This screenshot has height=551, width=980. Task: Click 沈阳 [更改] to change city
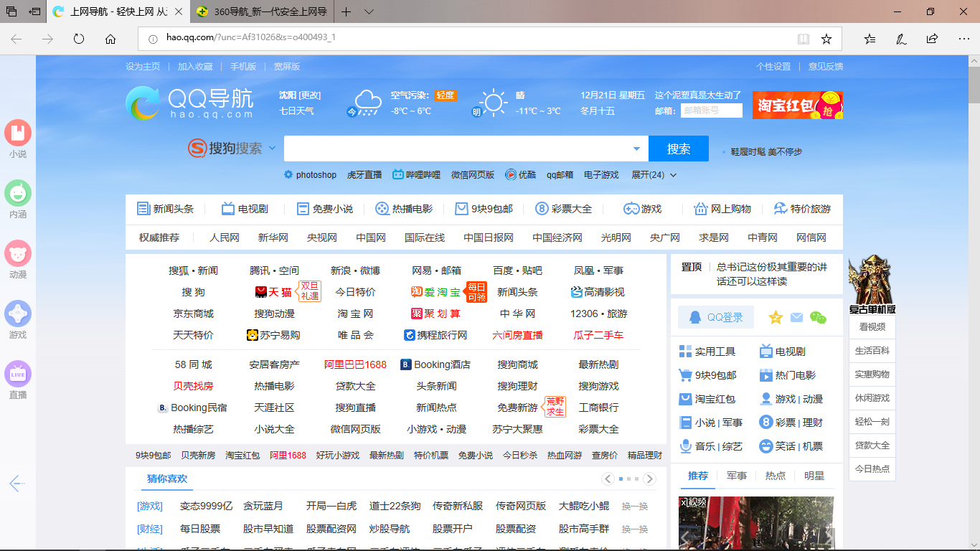tap(300, 95)
